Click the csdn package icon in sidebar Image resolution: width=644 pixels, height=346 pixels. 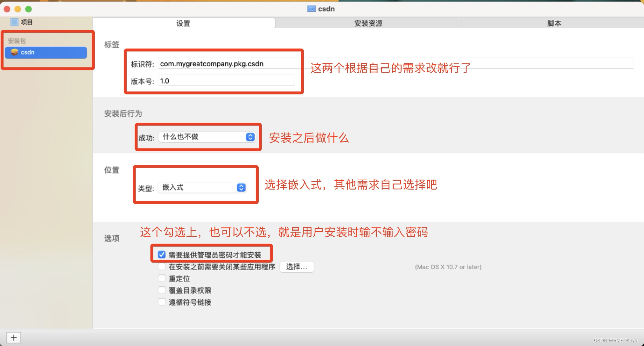pyautogui.click(x=14, y=52)
